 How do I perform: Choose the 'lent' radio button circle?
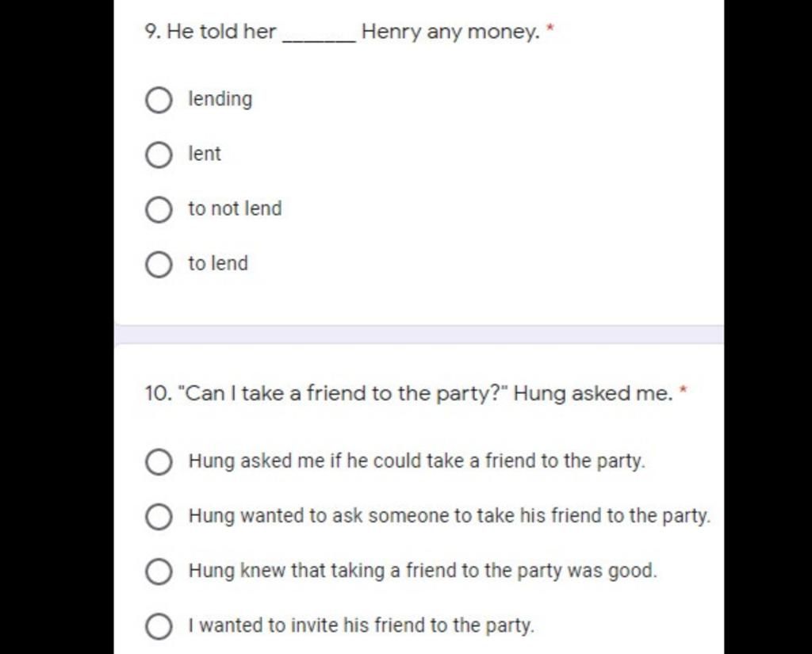(159, 155)
